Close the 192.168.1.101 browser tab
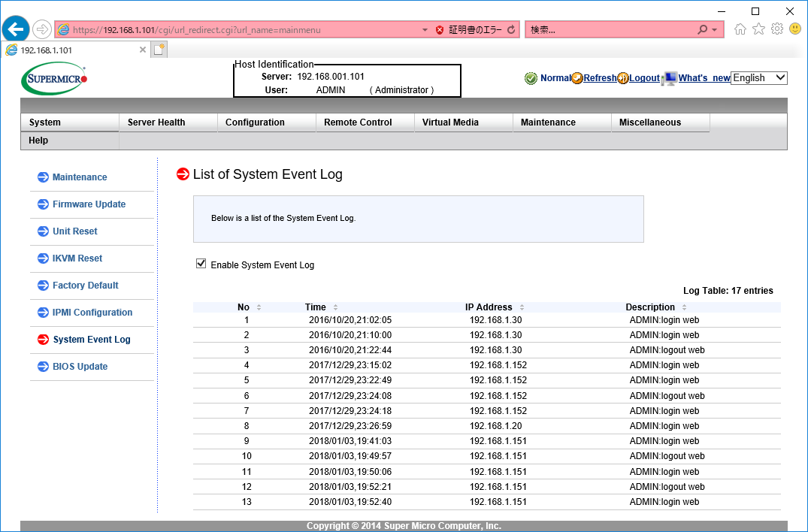Image resolution: width=808 pixels, height=532 pixels. [143, 50]
